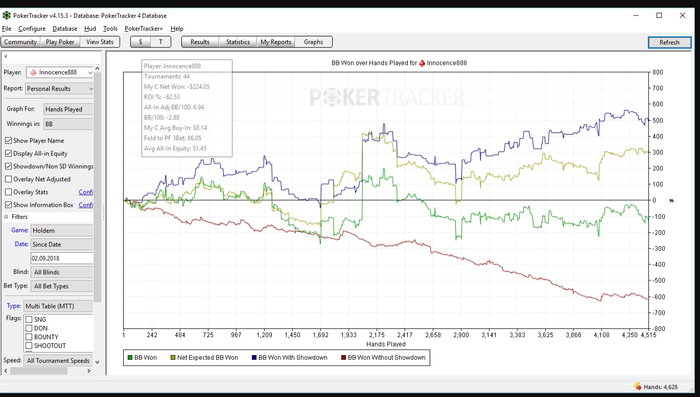Select the $ cash games button

click(141, 42)
